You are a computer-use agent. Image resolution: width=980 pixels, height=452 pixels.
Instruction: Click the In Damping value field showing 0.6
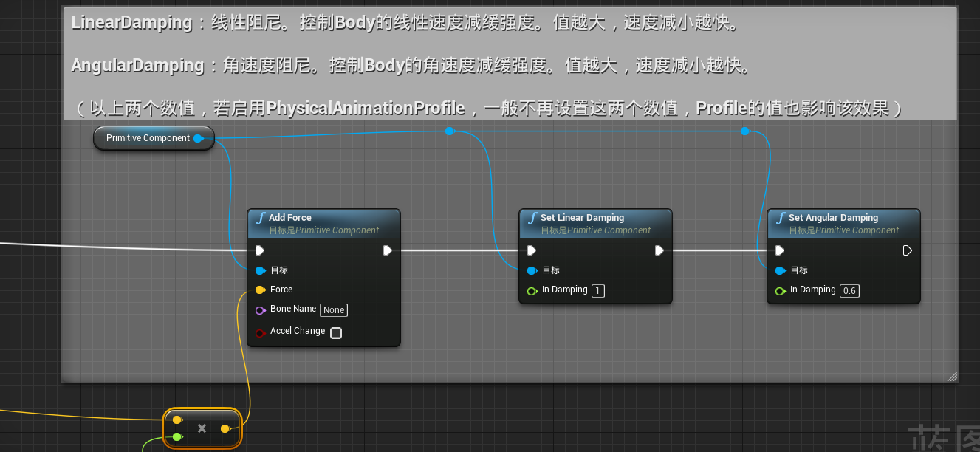(849, 291)
